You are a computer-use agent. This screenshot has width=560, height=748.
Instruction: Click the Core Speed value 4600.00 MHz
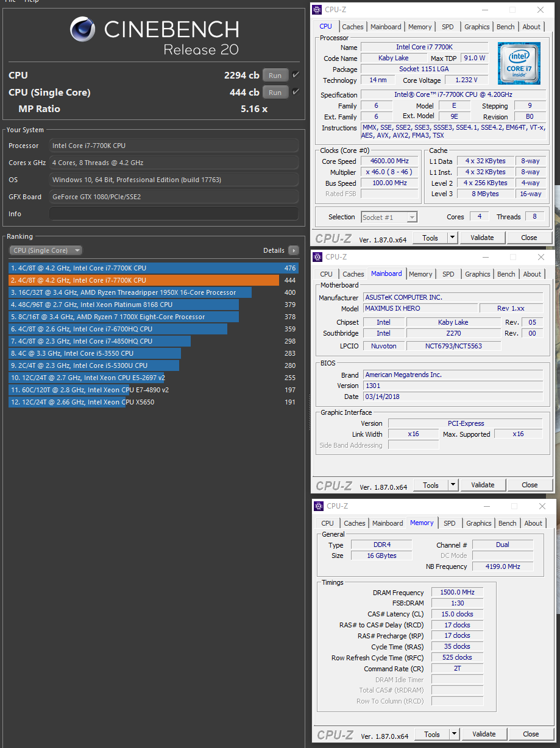389,161
